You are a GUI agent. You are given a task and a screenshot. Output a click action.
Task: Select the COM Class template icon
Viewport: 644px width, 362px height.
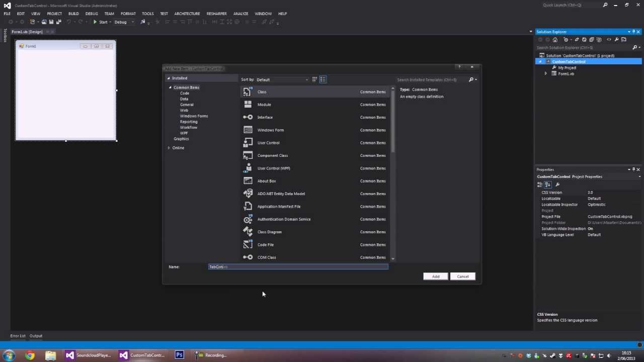[248, 257]
